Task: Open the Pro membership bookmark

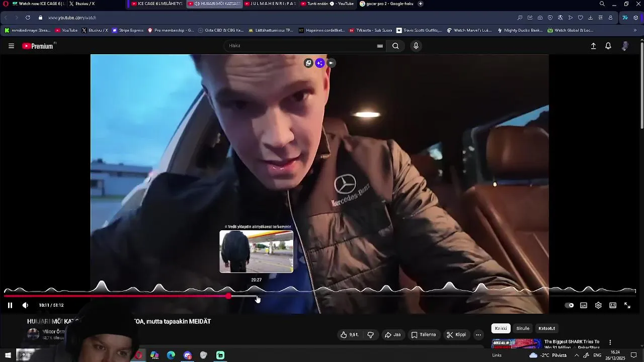Action: 171,30
